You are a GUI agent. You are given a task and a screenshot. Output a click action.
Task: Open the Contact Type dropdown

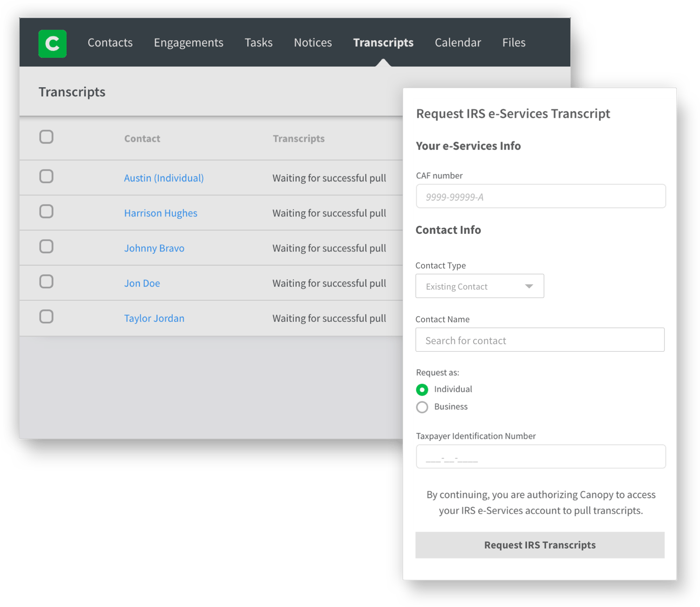480,286
